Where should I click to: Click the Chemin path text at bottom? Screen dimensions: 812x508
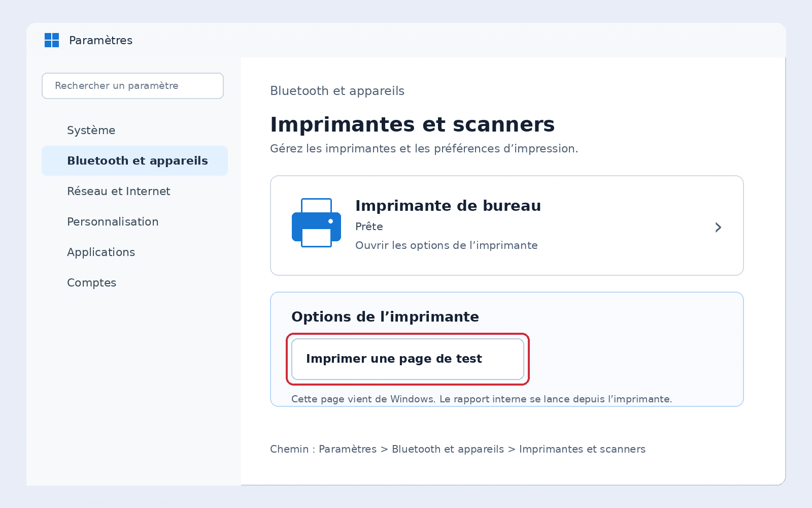pyautogui.click(x=458, y=449)
